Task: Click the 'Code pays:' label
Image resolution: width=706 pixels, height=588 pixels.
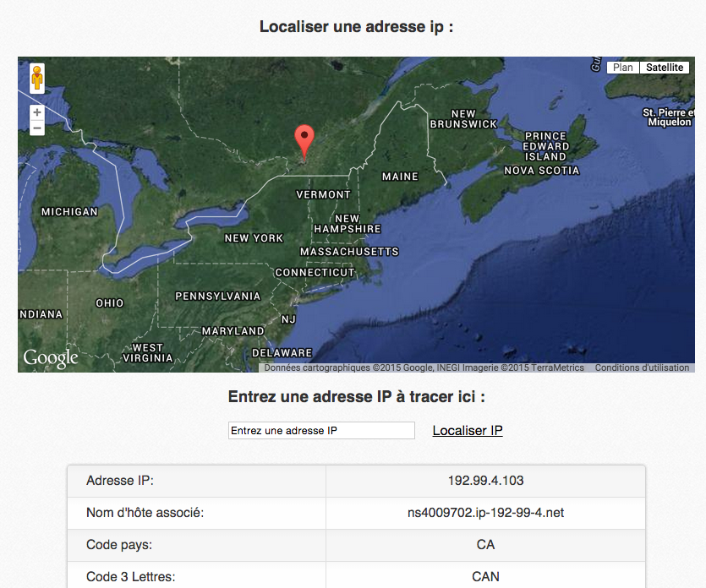Action: (x=119, y=544)
